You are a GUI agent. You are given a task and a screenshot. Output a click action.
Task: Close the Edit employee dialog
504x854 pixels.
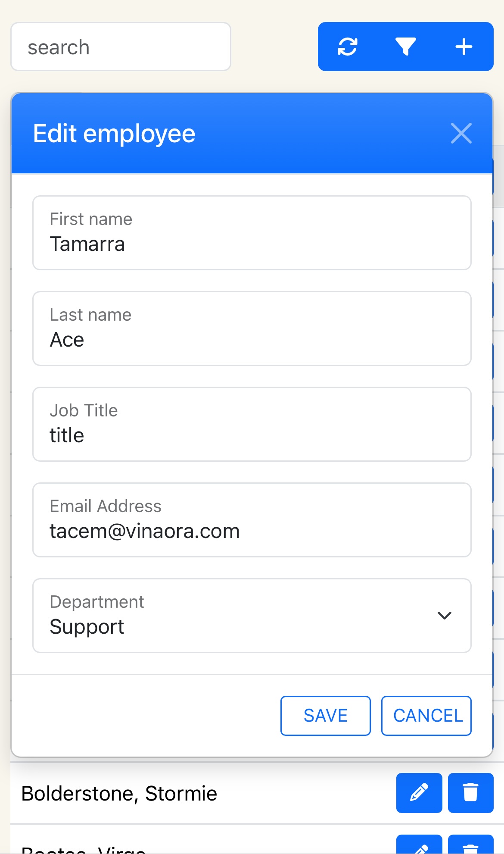(x=461, y=133)
